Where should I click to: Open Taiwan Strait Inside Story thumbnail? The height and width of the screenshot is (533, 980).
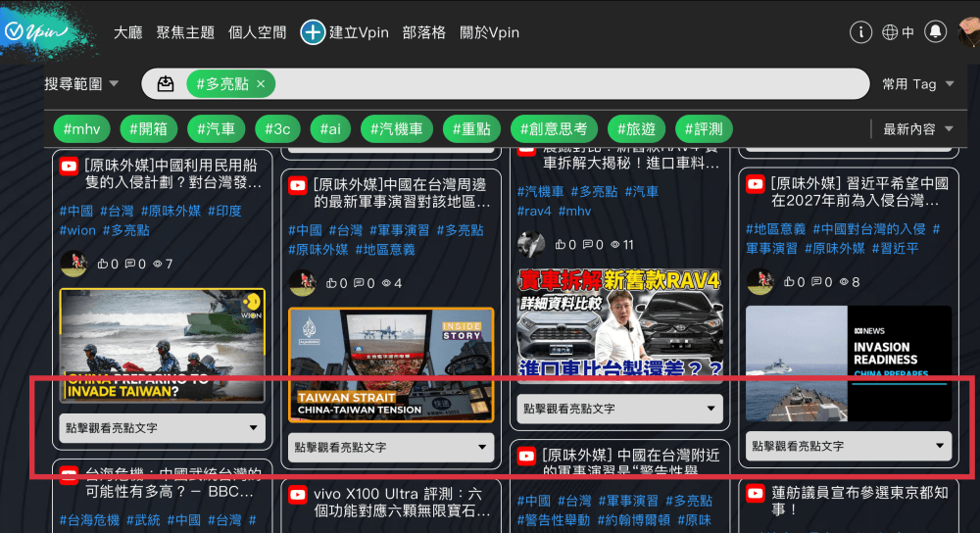[x=391, y=364]
